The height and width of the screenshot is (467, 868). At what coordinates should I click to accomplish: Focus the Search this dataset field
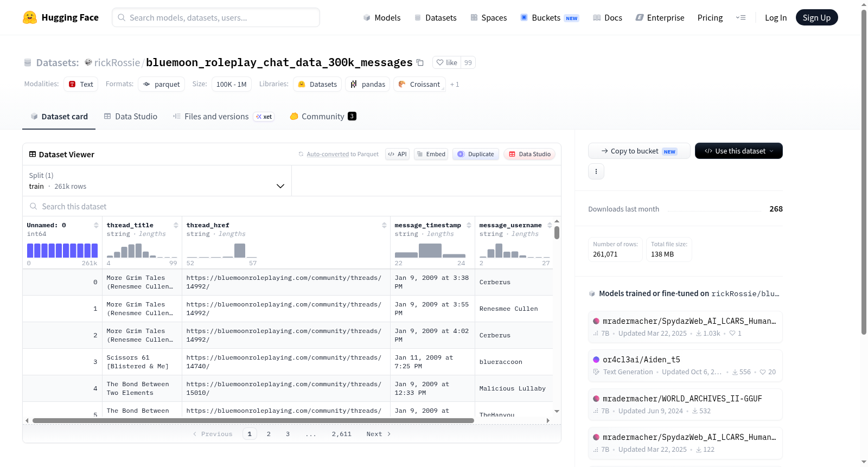292,206
